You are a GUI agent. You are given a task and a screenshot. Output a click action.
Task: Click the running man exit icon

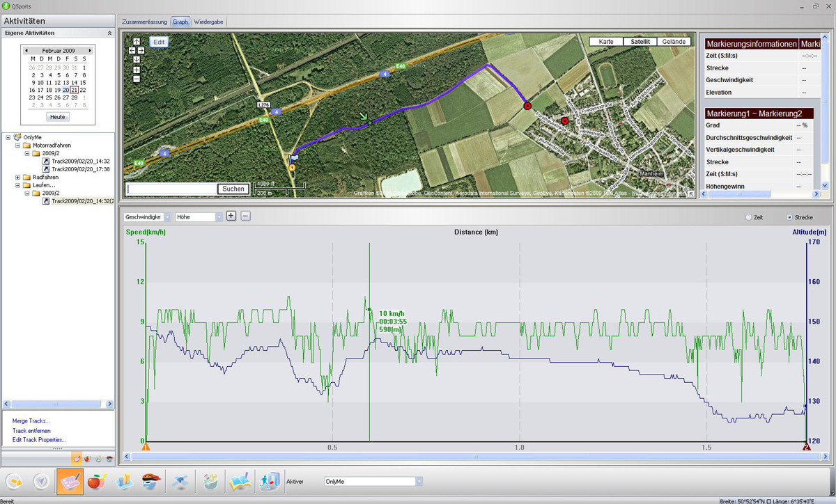[x=269, y=482]
